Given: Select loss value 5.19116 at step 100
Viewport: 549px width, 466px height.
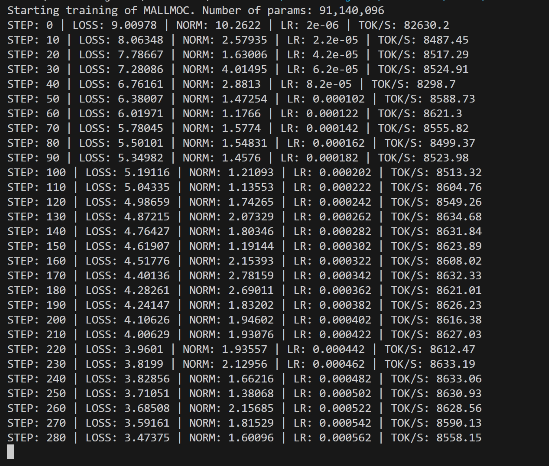Looking at the screenshot, I should pos(147,172).
